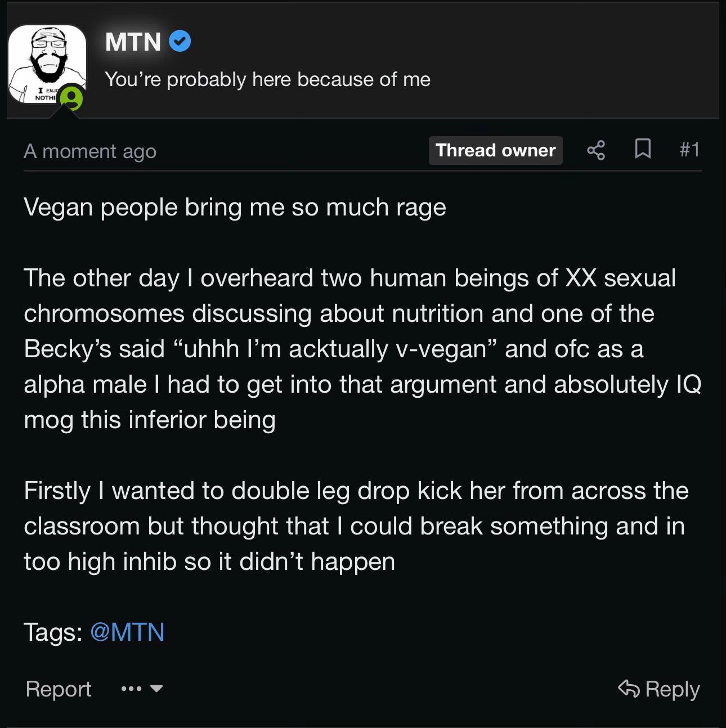Click the paragraph starting 'Firstly I wanted'
The image size is (726, 728).
[356, 526]
